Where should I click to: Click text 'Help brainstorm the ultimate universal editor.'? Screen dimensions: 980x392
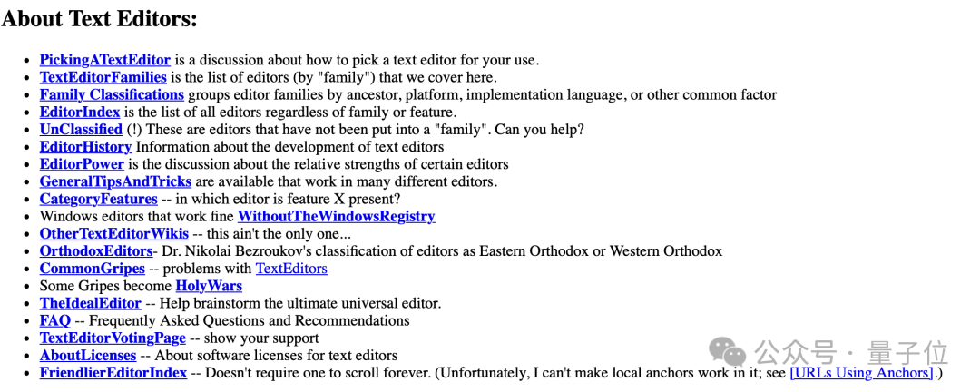[x=300, y=304]
